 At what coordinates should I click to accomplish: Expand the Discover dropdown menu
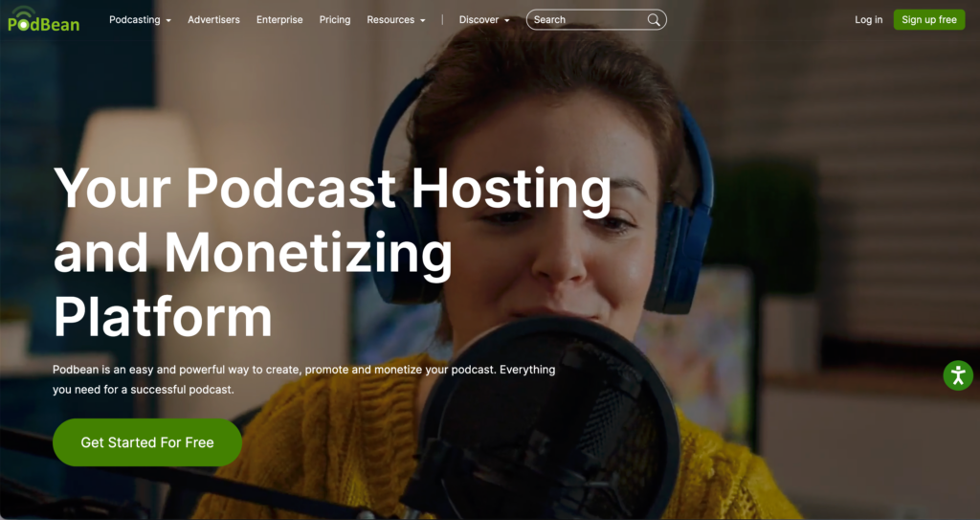pyautogui.click(x=484, y=20)
